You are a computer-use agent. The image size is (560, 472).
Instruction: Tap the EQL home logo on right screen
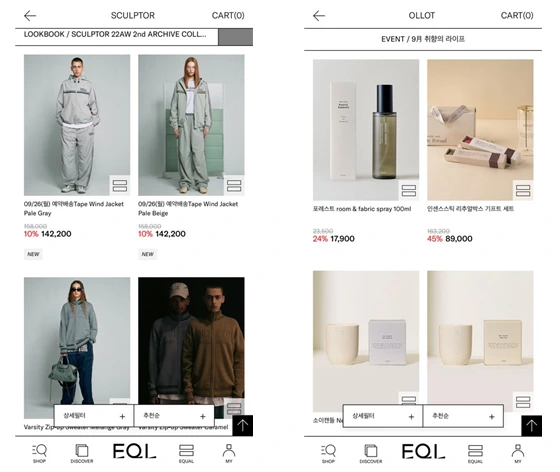click(423, 451)
